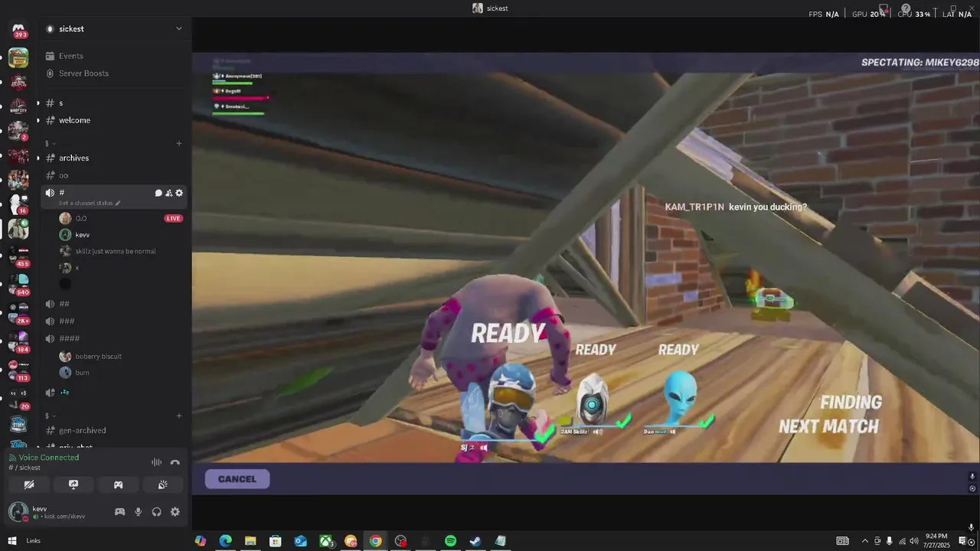The height and width of the screenshot is (551, 980).
Task: Open File Explorer from the taskbar
Action: (250, 541)
